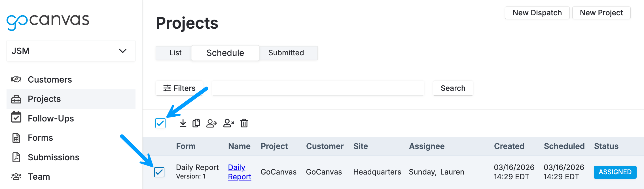The width and height of the screenshot is (644, 189).
Task: Click the Team people icon
Action: point(16,177)
